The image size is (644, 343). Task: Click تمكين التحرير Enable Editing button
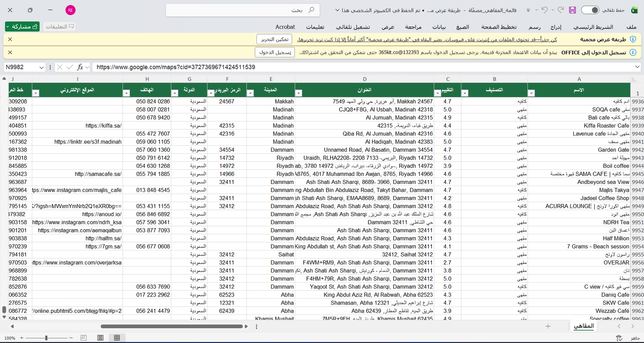pos(274,39)
